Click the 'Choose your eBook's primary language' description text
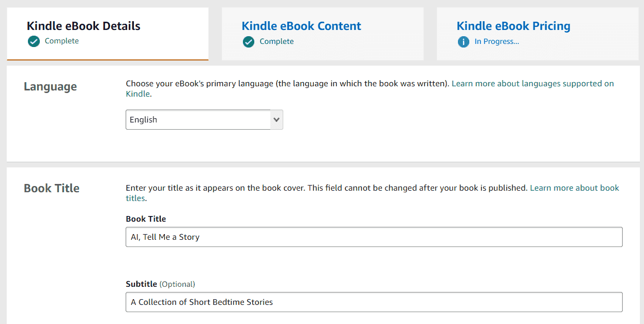Viewport: 644px width, 324px height. pos(288,83)
